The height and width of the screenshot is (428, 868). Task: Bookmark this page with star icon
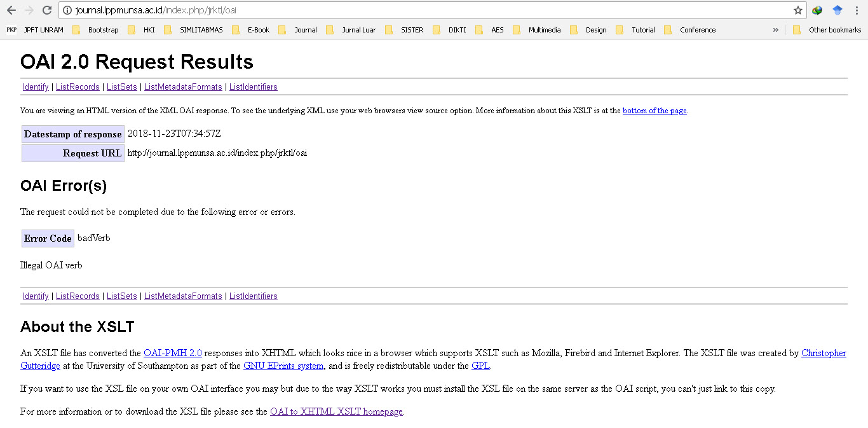click(797, 10)
